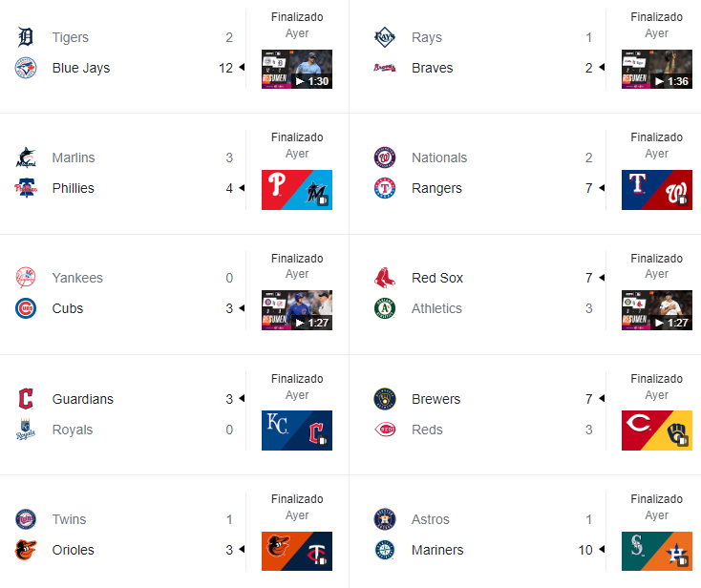Click the Nationals team logo
701x588 pixels.
click(385, 157)
